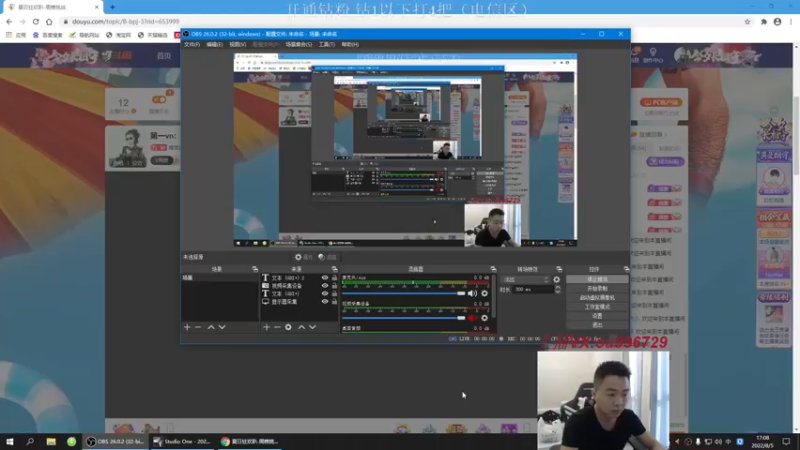The width and height of the screenshot is (800, 450).
Task: Open the View menu in OBS
Action: click(237, 44)
